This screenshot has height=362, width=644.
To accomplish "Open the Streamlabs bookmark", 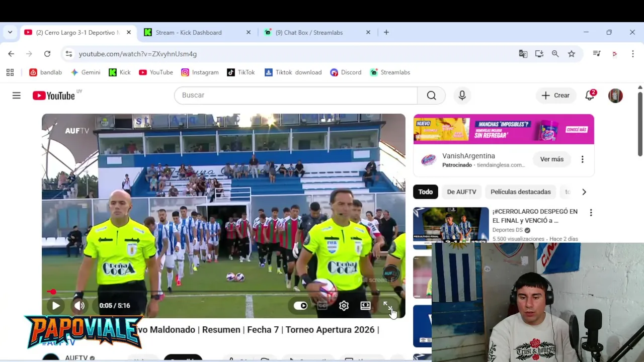I will [390, 72].
